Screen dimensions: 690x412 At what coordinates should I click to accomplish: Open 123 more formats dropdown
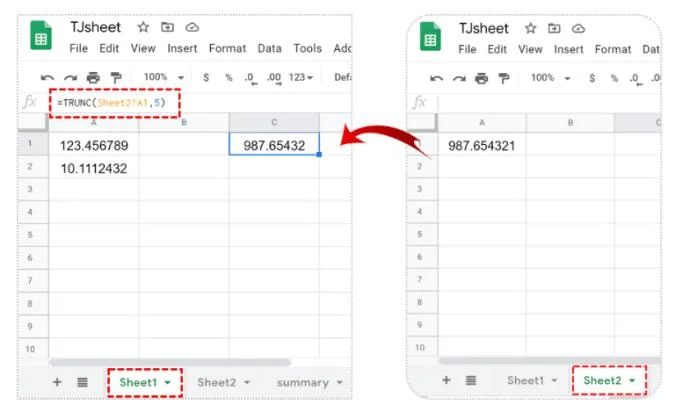[x=301, y=77]
